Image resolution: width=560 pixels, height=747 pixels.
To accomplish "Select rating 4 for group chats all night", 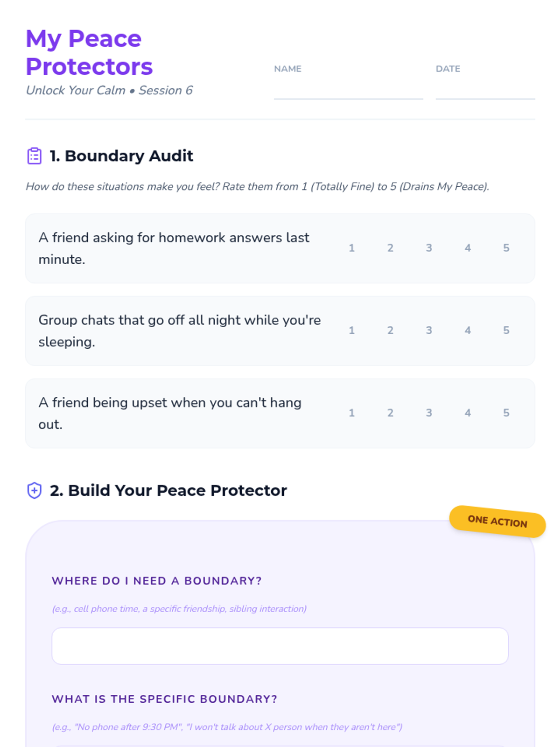I will (468, 331).
